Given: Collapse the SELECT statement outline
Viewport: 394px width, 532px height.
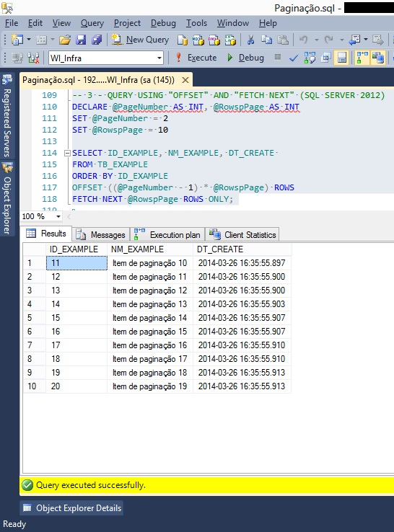Looking at the screenshot, I should [x=67, y=154].
